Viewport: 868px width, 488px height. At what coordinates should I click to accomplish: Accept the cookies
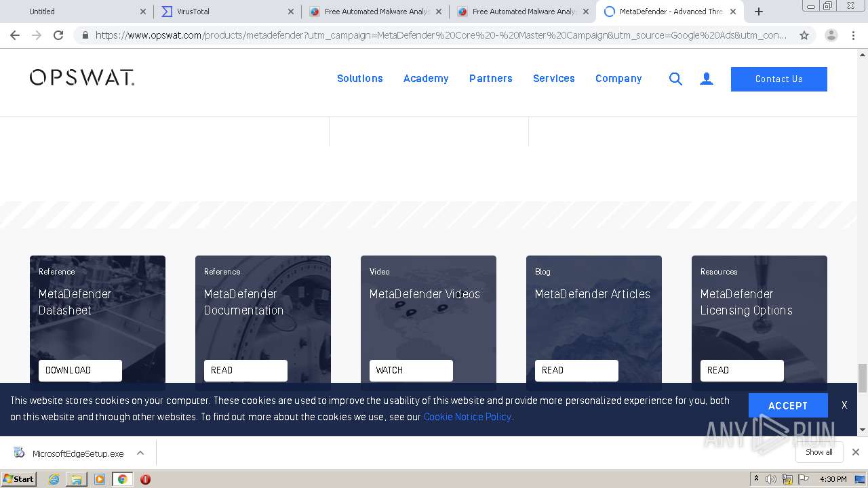[x=788, y=405]
